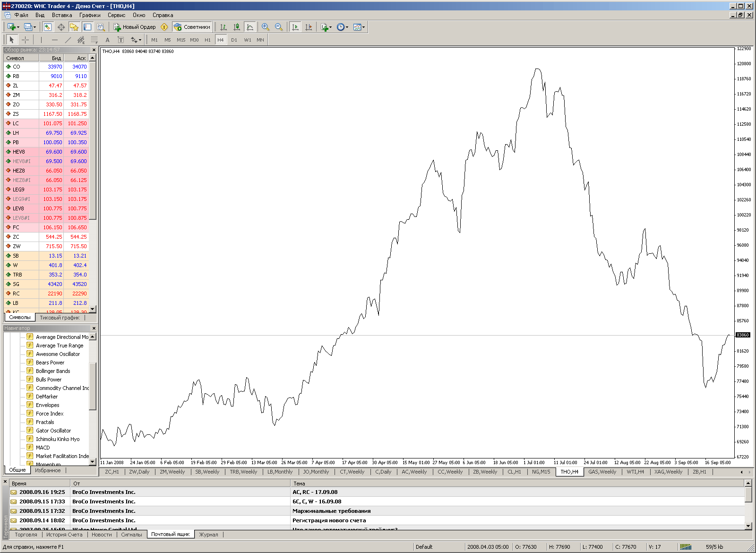Switch to line chart icon

click(250, 27)
